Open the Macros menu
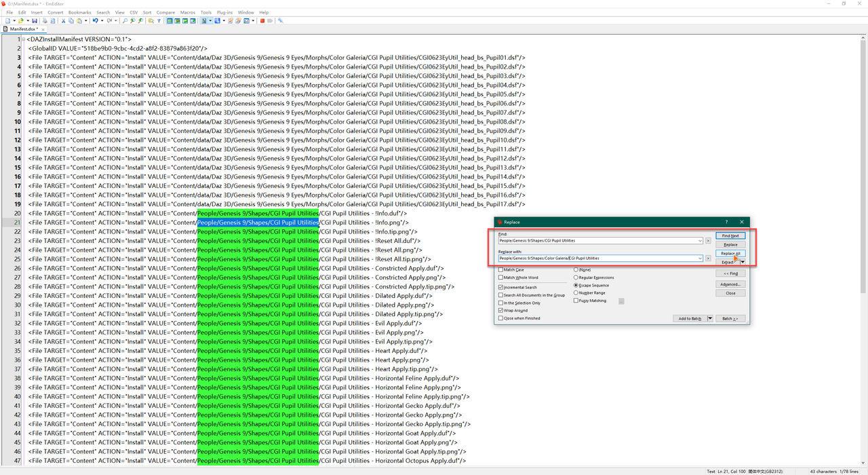This screenshot has height=475, width=868. tap(187, 12)
